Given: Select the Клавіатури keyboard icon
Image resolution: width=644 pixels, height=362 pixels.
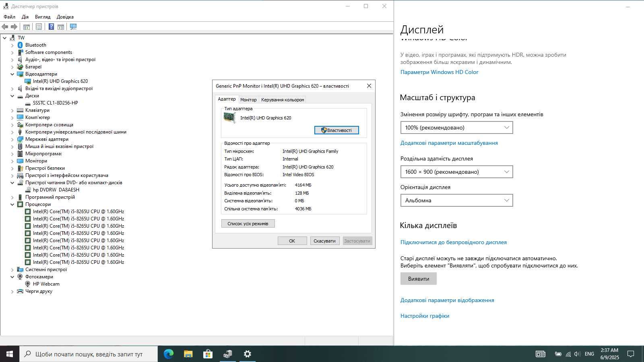Looking at the screenshot, I should (x=20, y=110).
